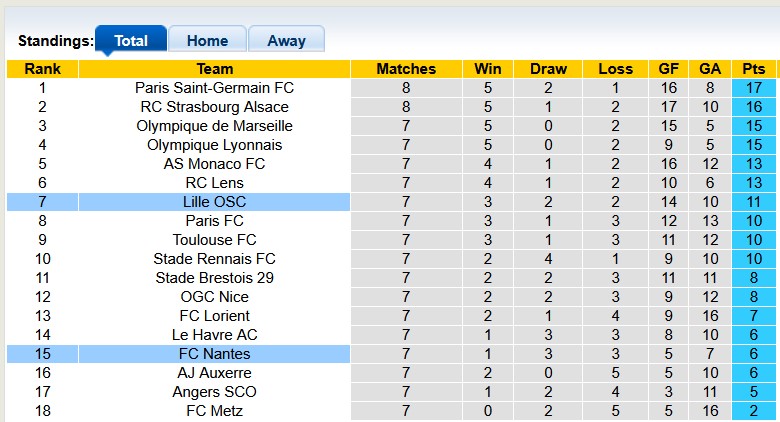Click the highlighted Lille OSC row
Image resolution: width=780 pixels, height=422 pixels.
coord(215,202)
